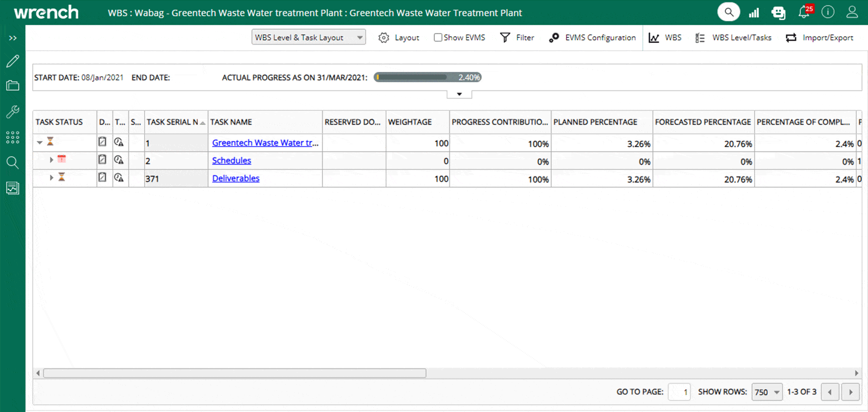Expand the left sidebar with double chevron

pos(13,38)
